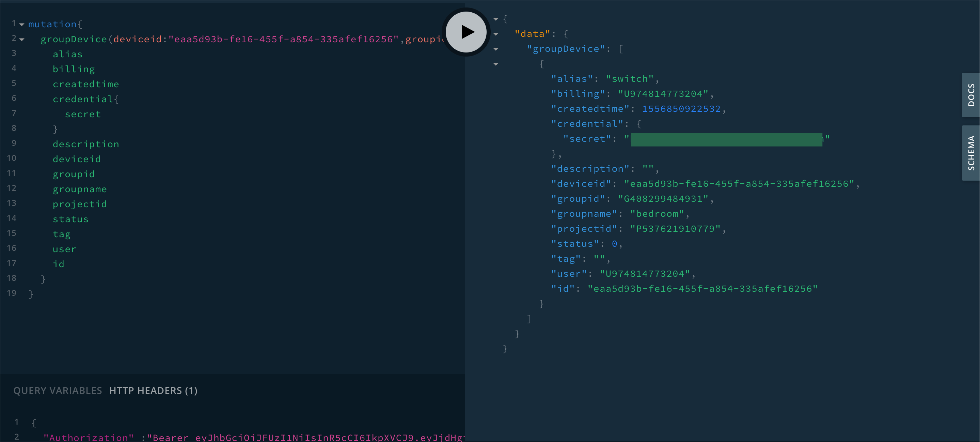Click the secret field in the query
The width and height of the screenshot is (980, 442).
83,114
